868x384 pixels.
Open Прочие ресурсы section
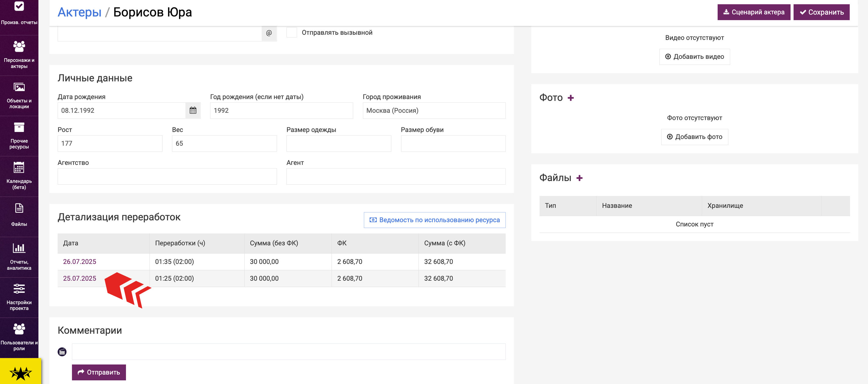(x=19, y=136)
